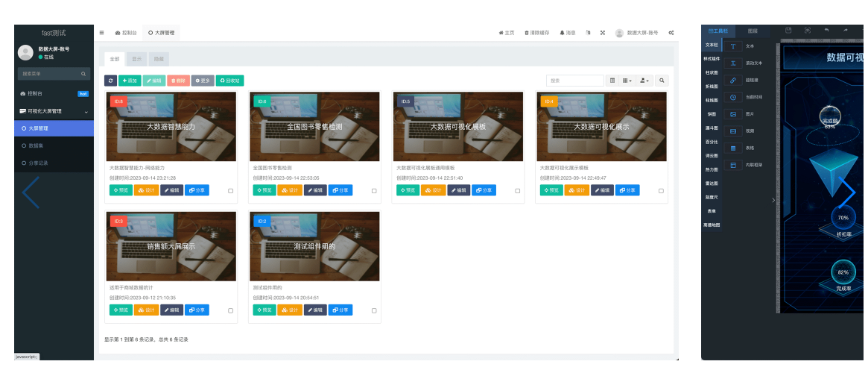Open settings gears icon at top right
The height and width of the screenshot is (376, 868).
[671, 33]
